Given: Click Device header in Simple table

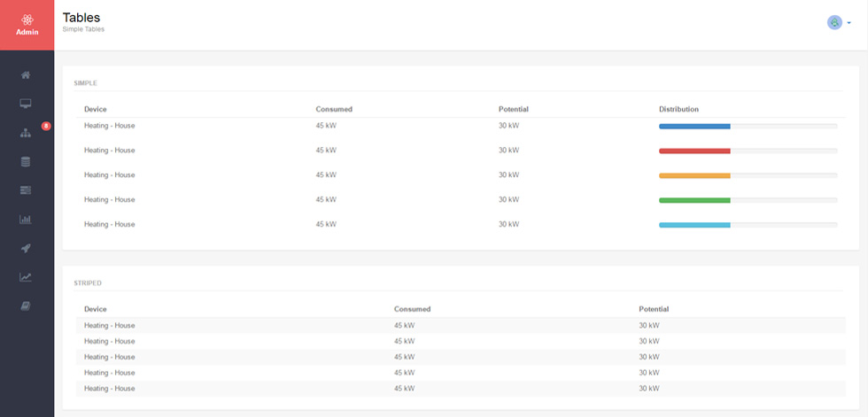Looking at the screenshot, I should click(x=96, y=110).
